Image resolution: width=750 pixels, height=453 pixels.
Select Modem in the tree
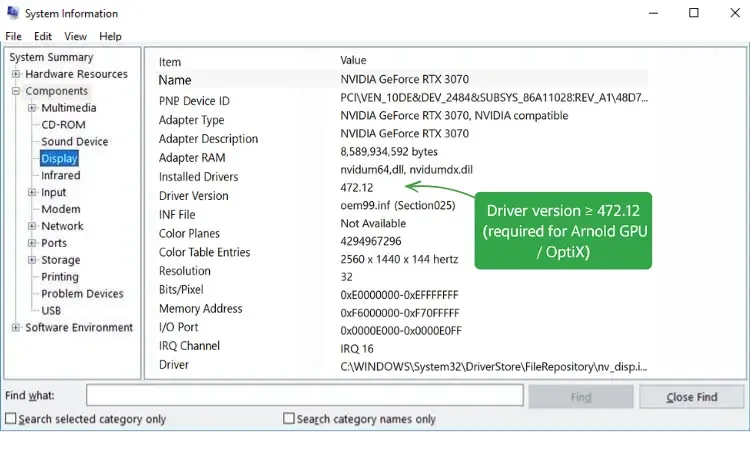tap(61, 209)
